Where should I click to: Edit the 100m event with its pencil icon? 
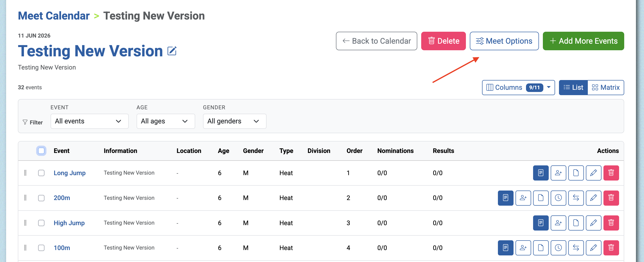593,248
